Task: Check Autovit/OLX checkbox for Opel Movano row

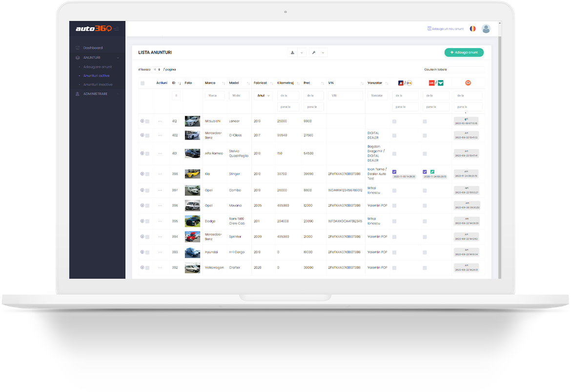Action: [x=394, y=206]
